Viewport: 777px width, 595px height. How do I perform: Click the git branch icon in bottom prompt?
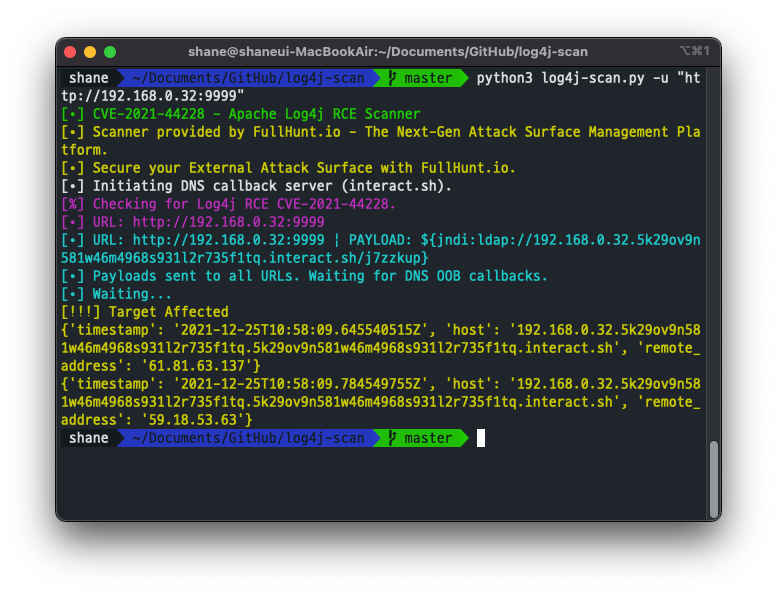[x=392, y=438]
